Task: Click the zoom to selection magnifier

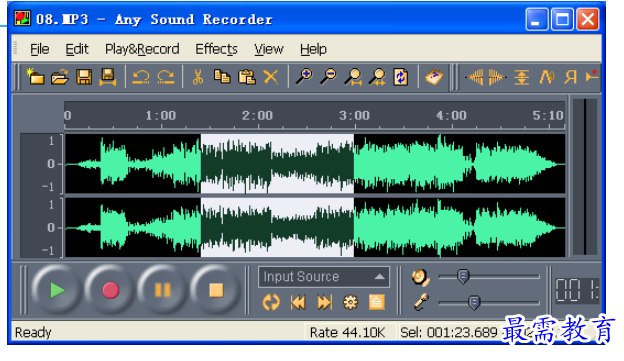Action: [353, 77]
